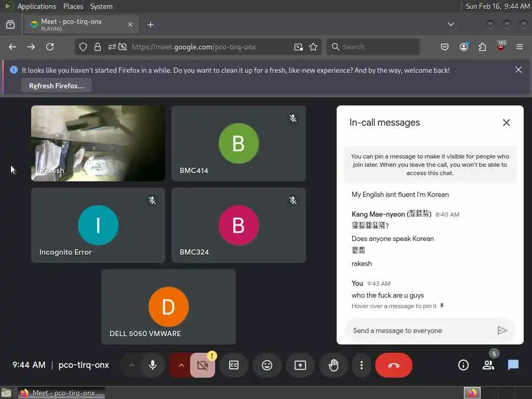Select the BMC324 participant tile
The height and width of the screenshot is (399, 532).
coord(238,225)
